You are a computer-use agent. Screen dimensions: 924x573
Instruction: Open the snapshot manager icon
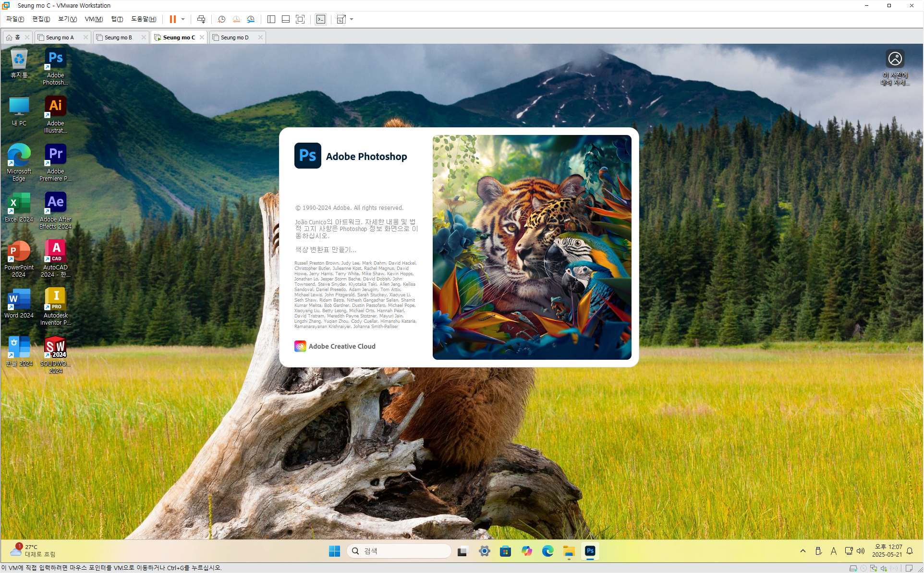(251, 19)
